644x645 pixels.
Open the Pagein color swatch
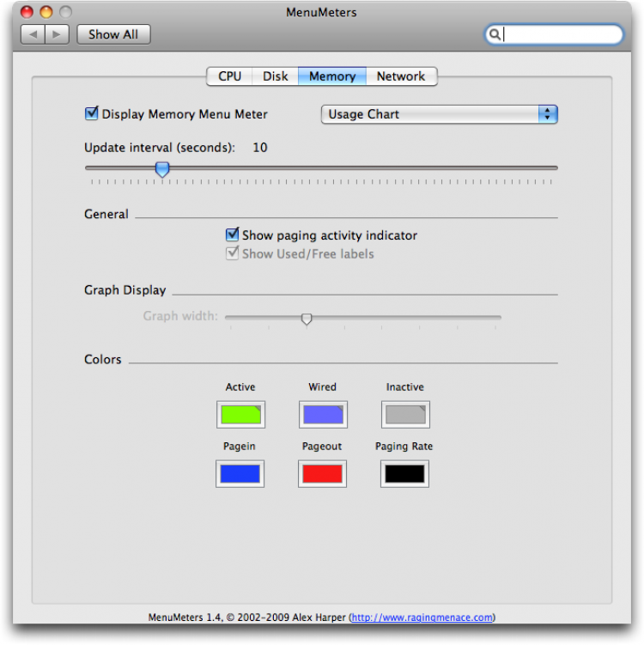240,473
